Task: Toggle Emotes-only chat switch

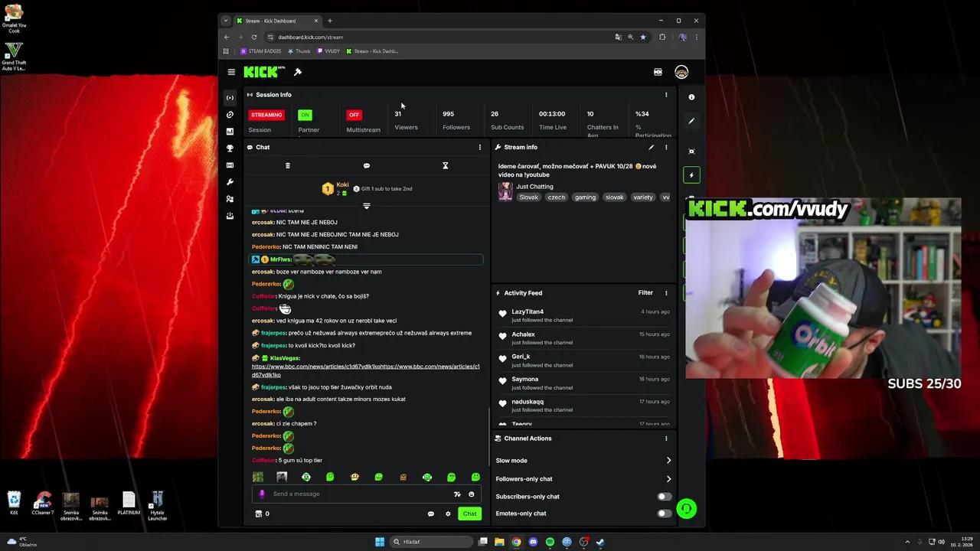Action: coord(665,514)
